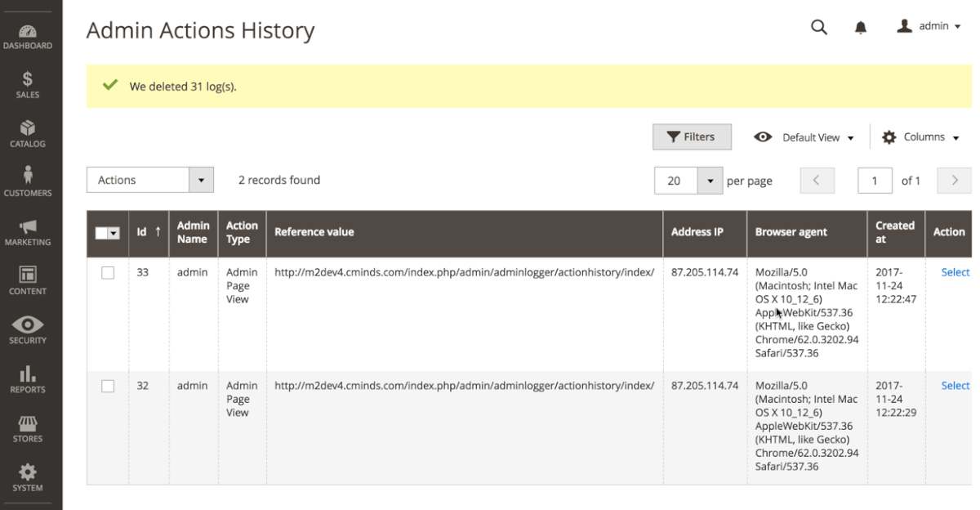Open the Reports sidebar menu
This screenshot has width=980, height=510.
coord(28,379)
